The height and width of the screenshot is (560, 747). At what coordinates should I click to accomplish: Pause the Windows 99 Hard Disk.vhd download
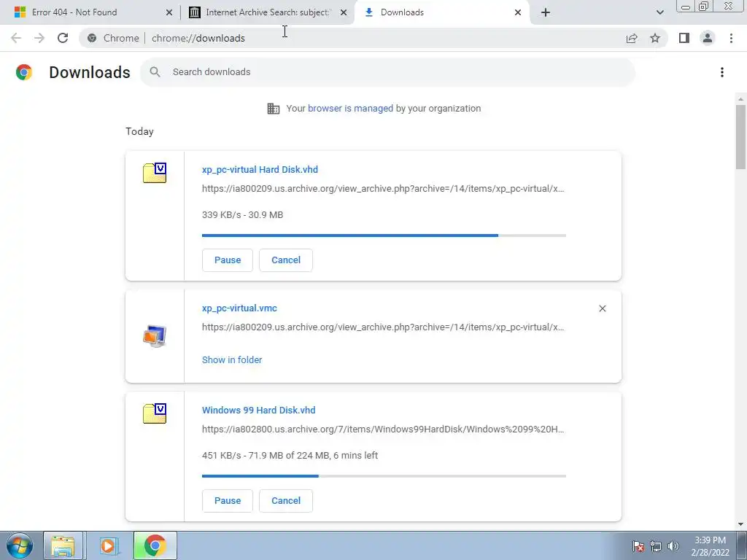[x=228, y=500]
